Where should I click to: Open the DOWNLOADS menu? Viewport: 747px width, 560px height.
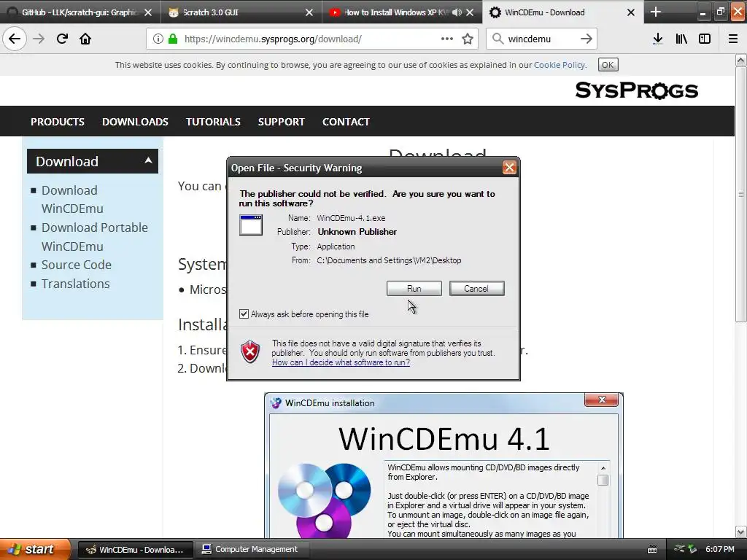click(x=135, y=122)
